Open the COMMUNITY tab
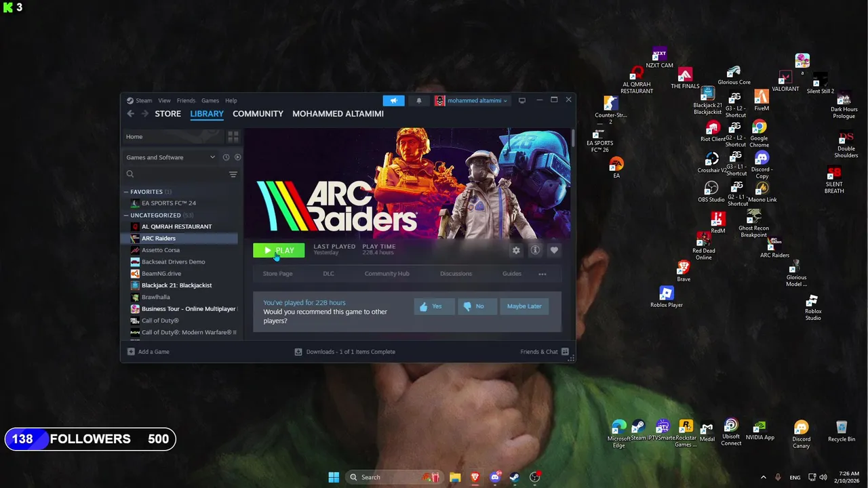This screenshot has width=868, height=488. click(258, 114)
